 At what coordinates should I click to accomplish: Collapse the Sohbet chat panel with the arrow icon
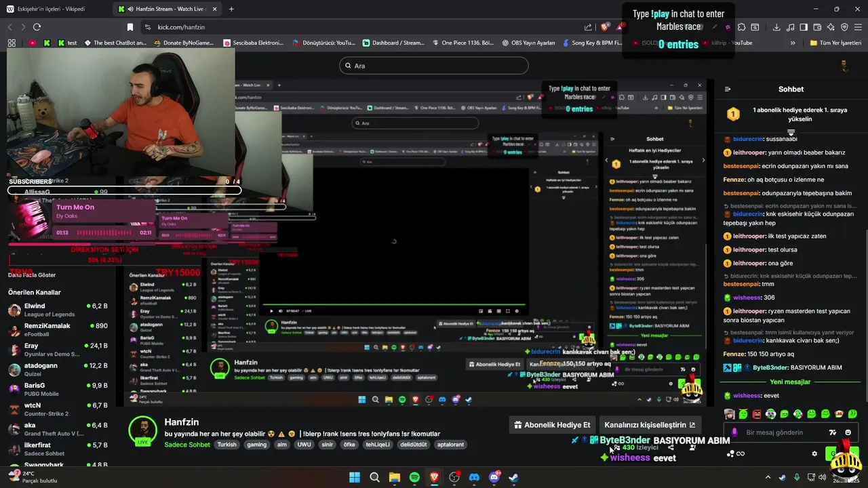[728, 89]
